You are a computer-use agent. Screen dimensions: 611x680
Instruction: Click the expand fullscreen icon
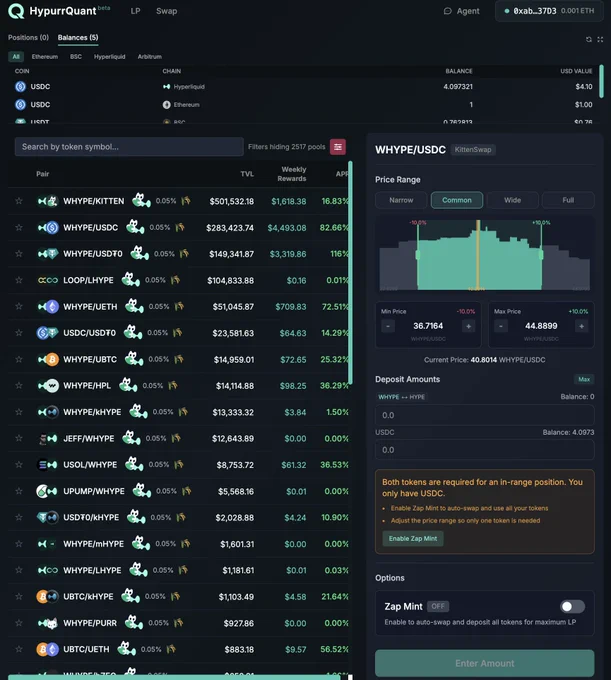click(600, 39)
